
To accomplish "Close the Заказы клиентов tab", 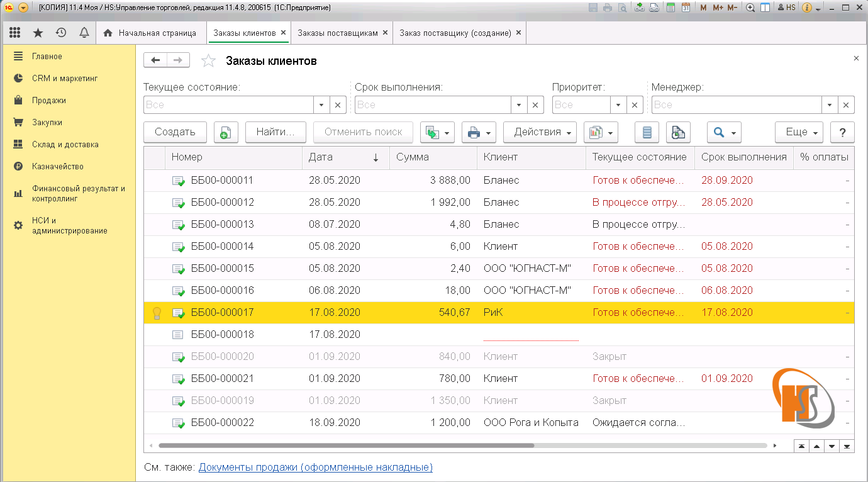I will (x=283, y=33).
